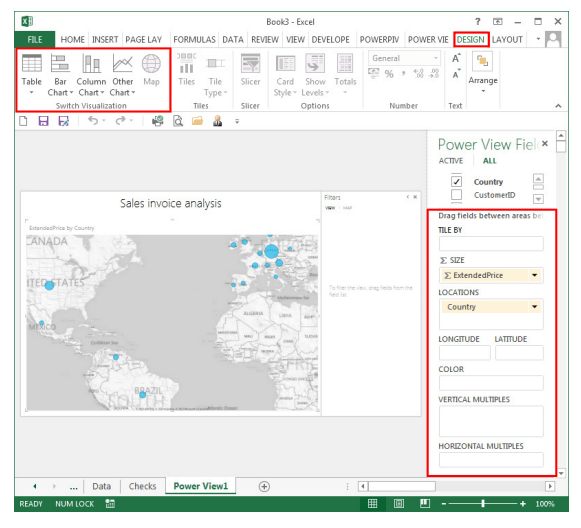
Task: Switch visualization to Table
Action: 31,74
